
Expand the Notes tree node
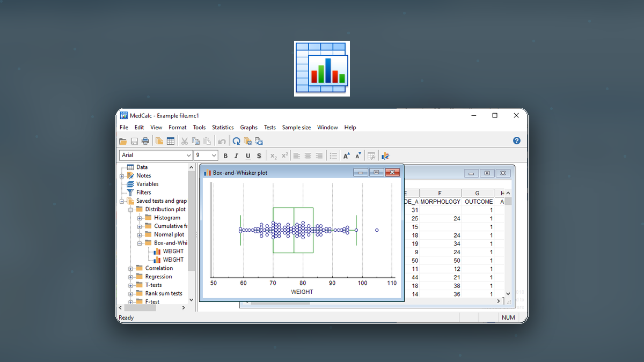[122, 176]
